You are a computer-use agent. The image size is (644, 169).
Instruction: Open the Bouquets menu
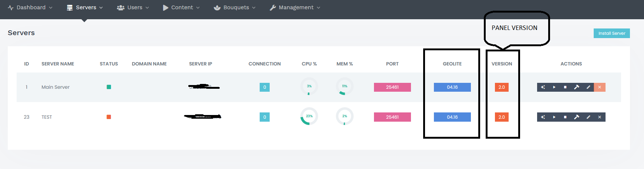coord(235,7)
